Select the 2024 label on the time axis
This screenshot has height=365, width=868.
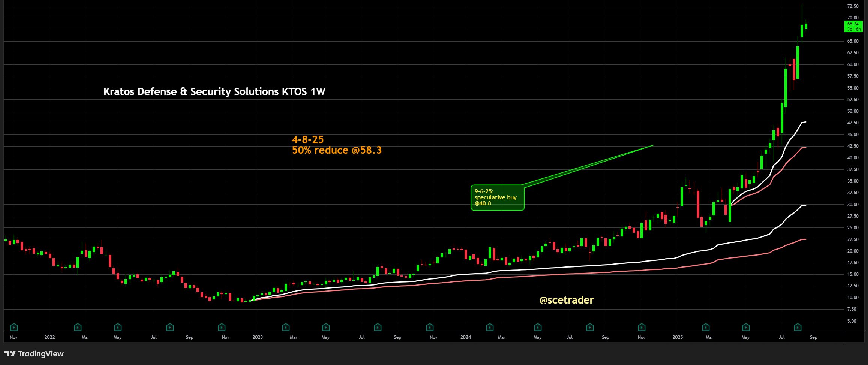click(x=466, y=337)
